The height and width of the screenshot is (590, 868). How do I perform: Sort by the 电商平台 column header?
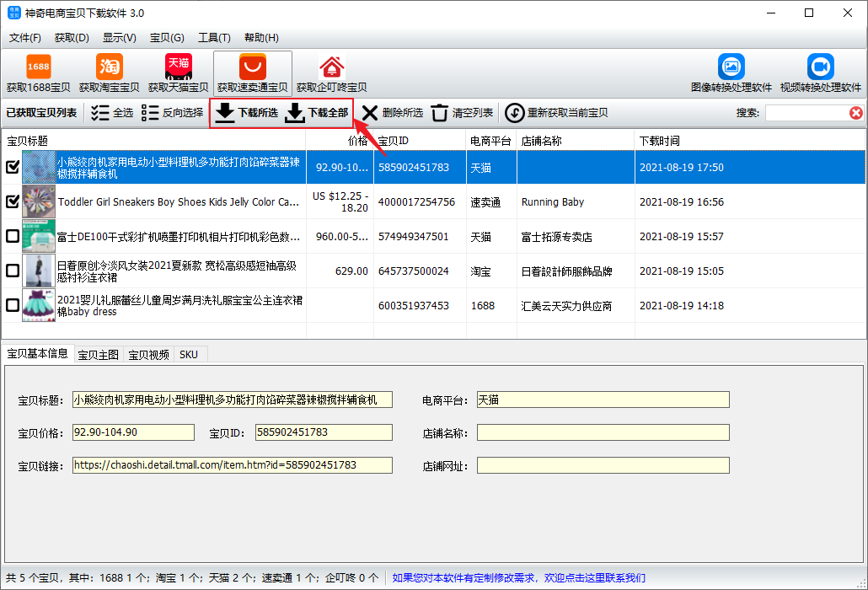491,141
